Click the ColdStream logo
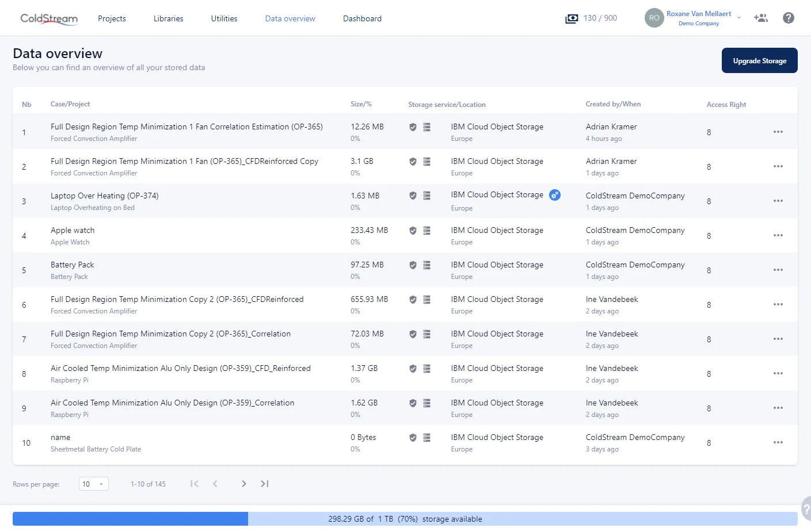 tap(49, 18)
